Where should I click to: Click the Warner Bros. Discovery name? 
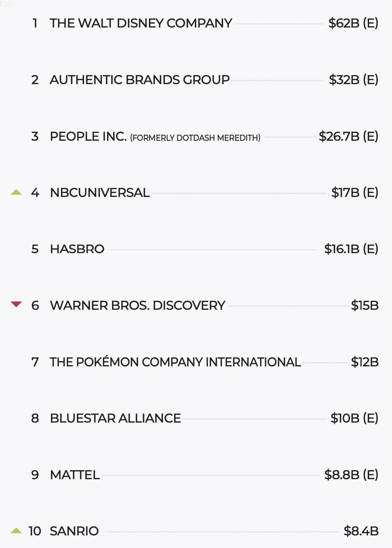pyautogui.click(x=137, y=305)
